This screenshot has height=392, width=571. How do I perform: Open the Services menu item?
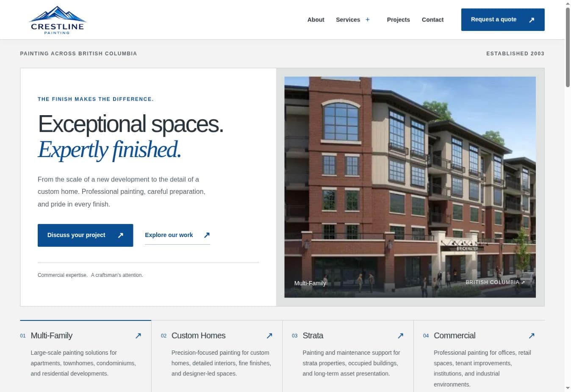(x=348, y=19)
